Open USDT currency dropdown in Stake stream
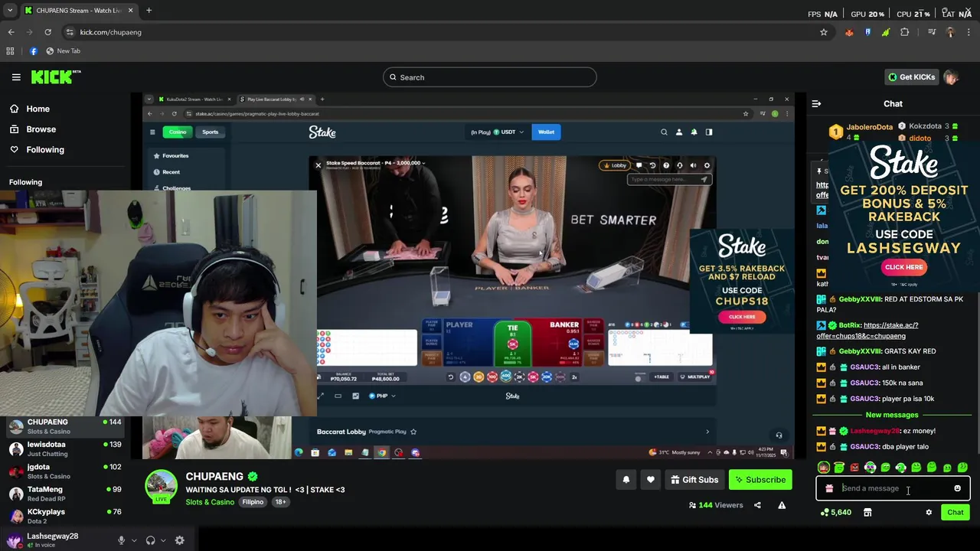The width and height of the screenshot is (980, 551). tap(509, 132)
